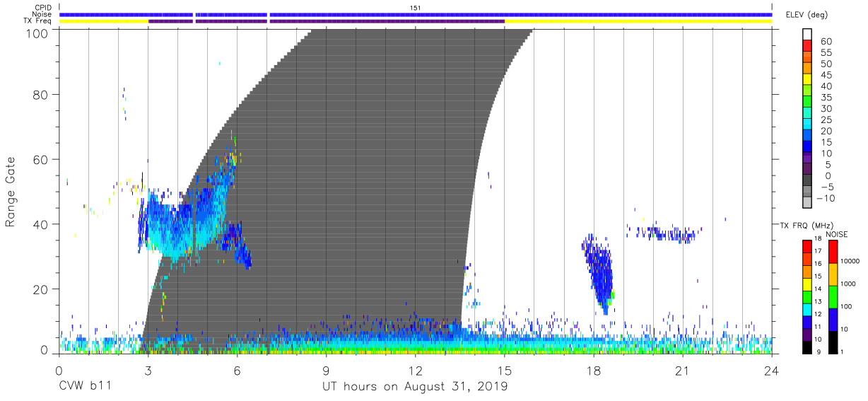This screenshot has width=868, height=401.
Task: Click the 60 tick on the ELEV scale
Action: point(826,41)
